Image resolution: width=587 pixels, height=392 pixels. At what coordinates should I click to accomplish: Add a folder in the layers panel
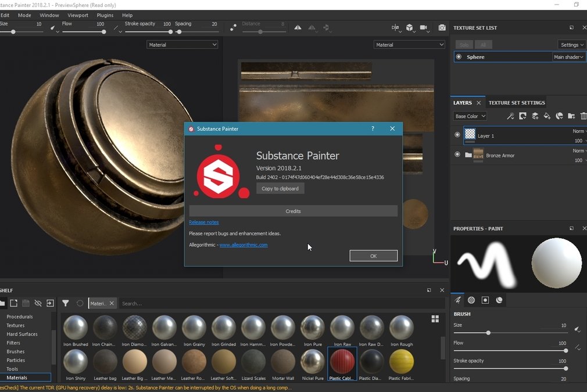pyautogui.click(x=571, y=116)
